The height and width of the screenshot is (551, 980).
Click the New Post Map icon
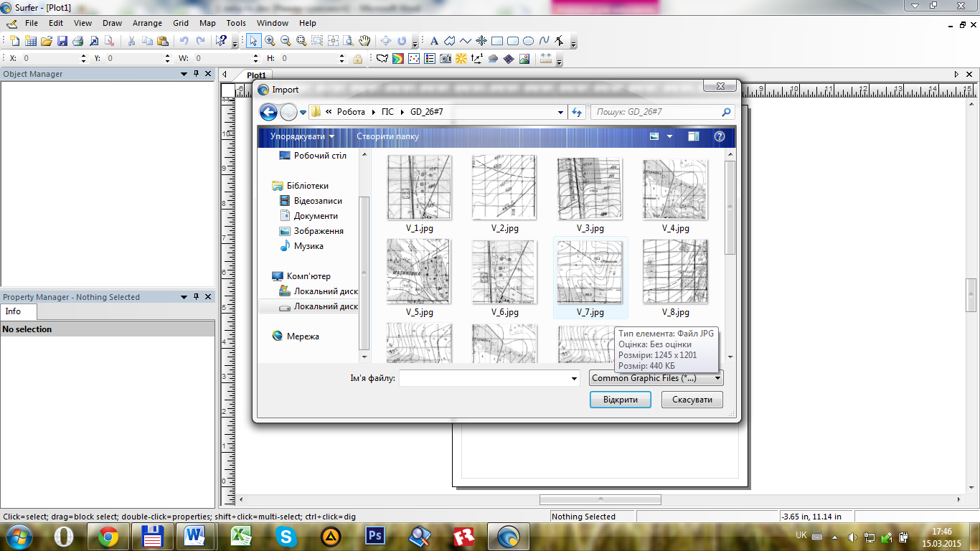tap(414, 59)
